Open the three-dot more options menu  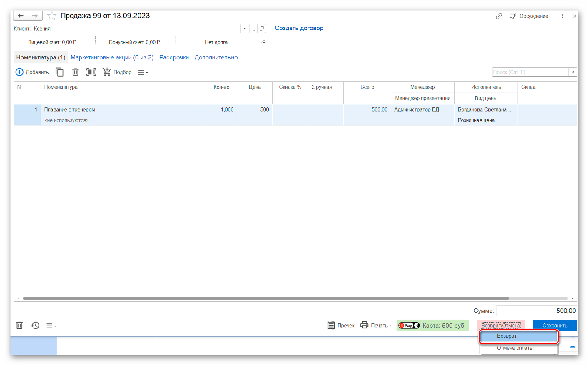tap(562, 16)
